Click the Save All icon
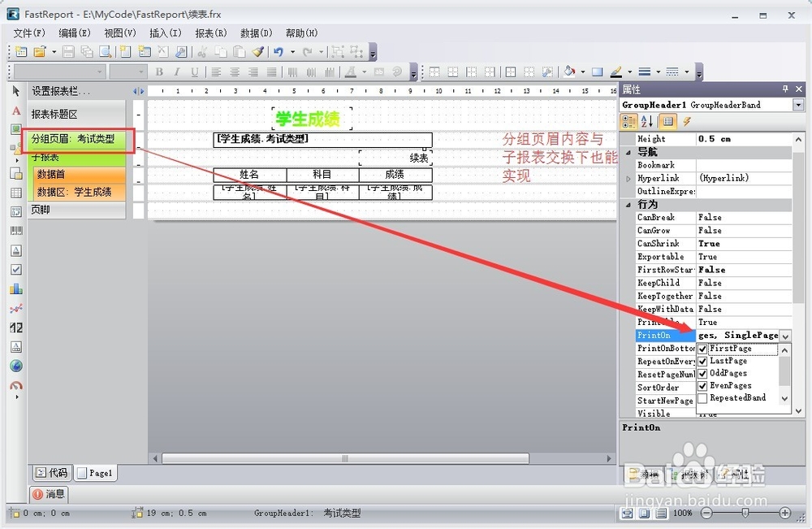The width and height of the screenshot is (812, 529). pyautogui.click(x=87, y=51)
